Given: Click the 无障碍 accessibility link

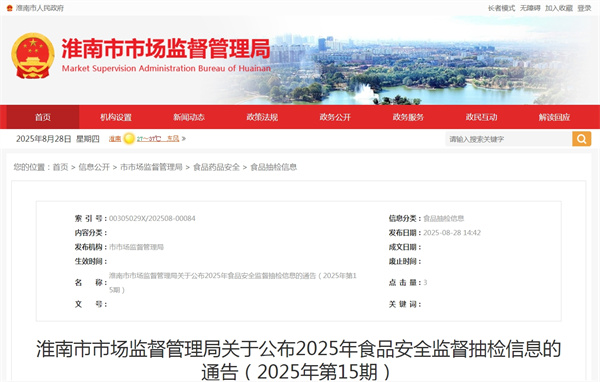Looking at the screenshot, I should (530, 8).
